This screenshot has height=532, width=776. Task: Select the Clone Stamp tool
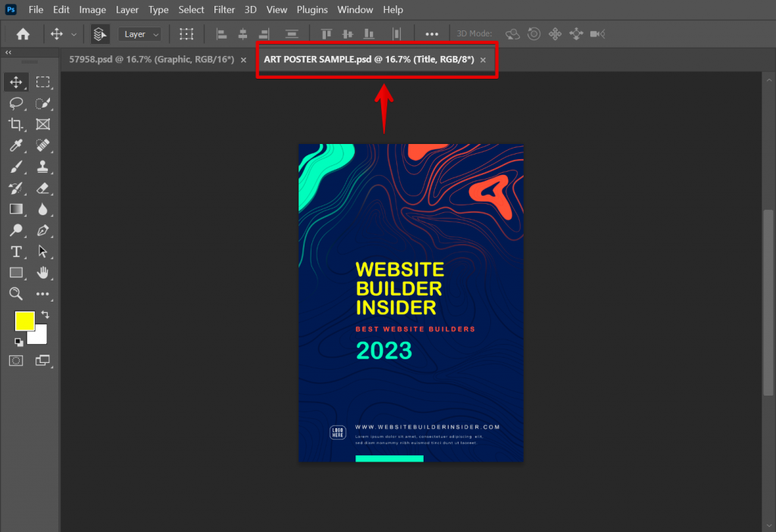pos(43,167)
